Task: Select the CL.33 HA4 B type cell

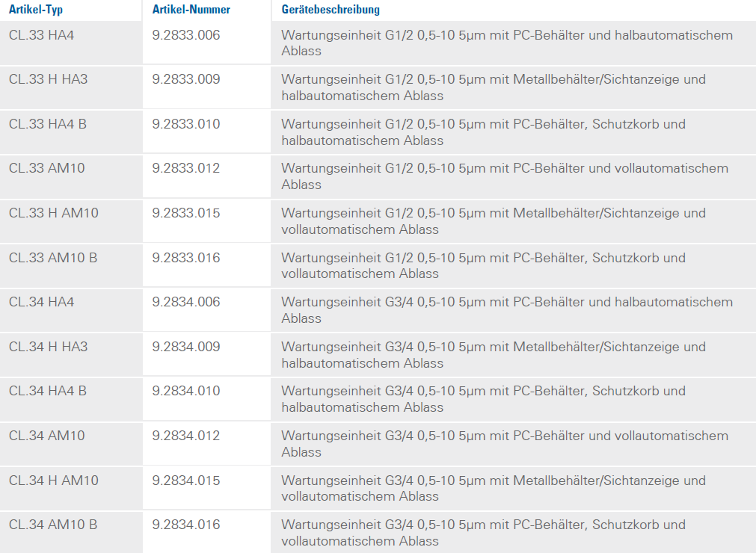Action: click(48, 124)
